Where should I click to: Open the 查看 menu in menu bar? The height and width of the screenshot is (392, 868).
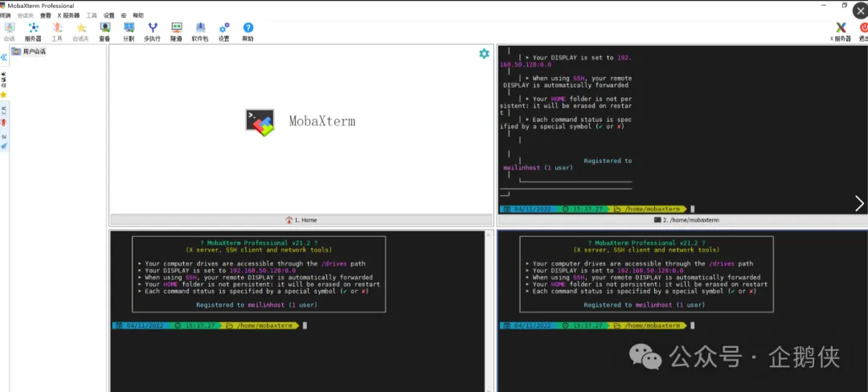(x=45, y=15)
